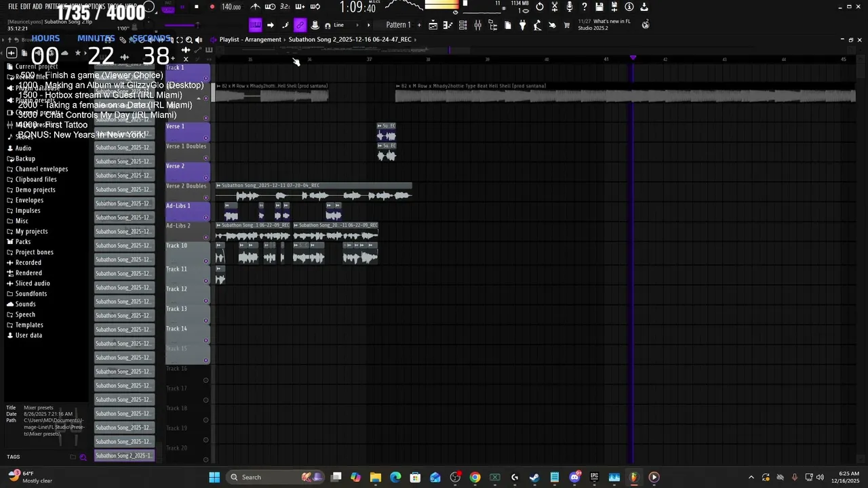This screenshot has width=868, height=488.
Task: Click the browser tags search magnifier icon
Action: [83, 457]
